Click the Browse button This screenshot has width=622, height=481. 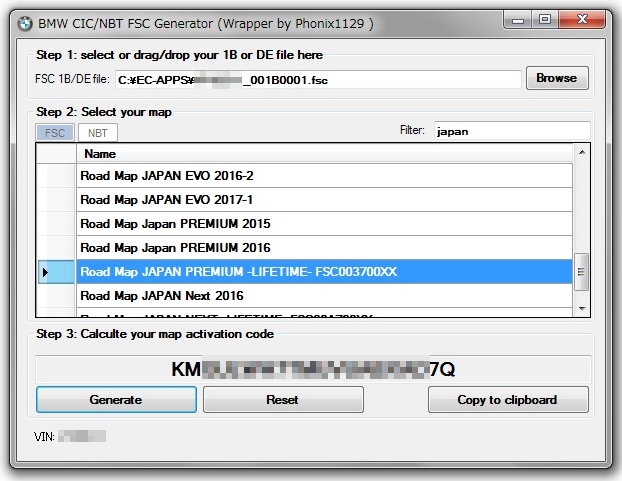557,78
